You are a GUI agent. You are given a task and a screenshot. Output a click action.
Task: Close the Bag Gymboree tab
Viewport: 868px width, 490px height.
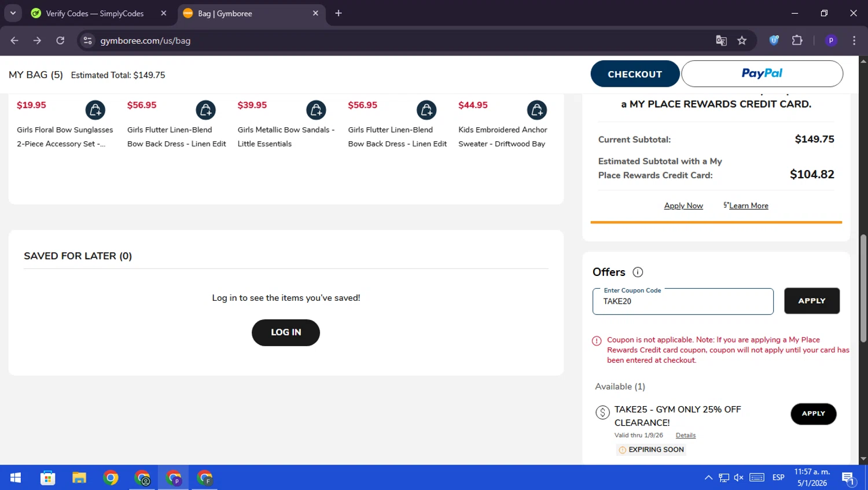coord(315,13)
